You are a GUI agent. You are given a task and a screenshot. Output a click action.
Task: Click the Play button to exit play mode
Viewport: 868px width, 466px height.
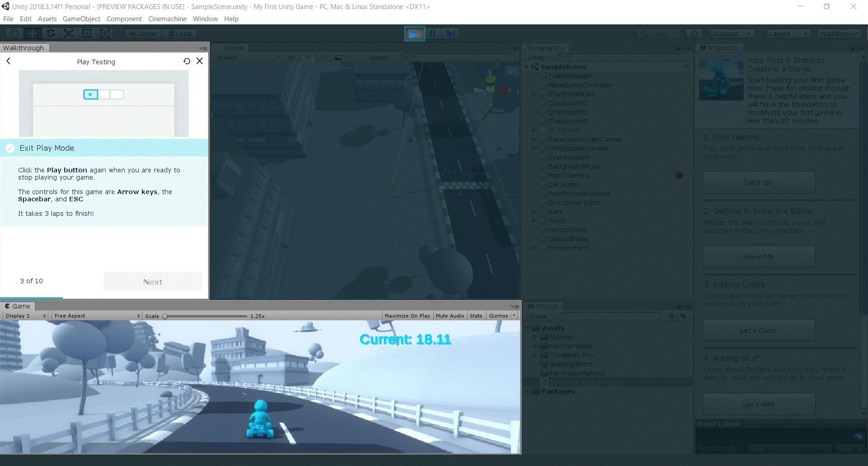(414, 33)
